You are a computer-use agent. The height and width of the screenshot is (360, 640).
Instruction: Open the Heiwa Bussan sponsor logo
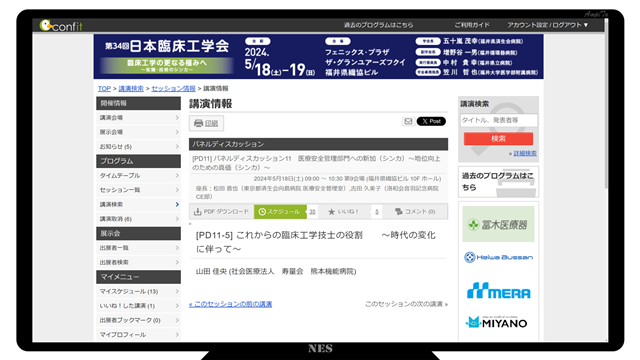click(x=498, y=257)
